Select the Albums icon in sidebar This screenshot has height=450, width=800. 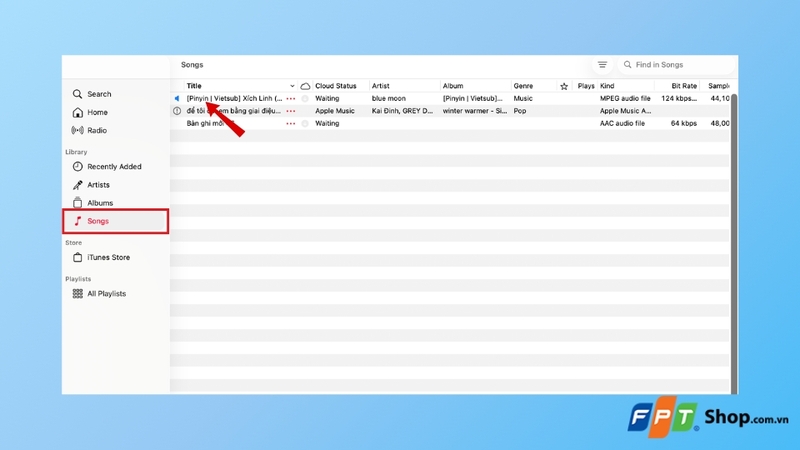(77, 203)
